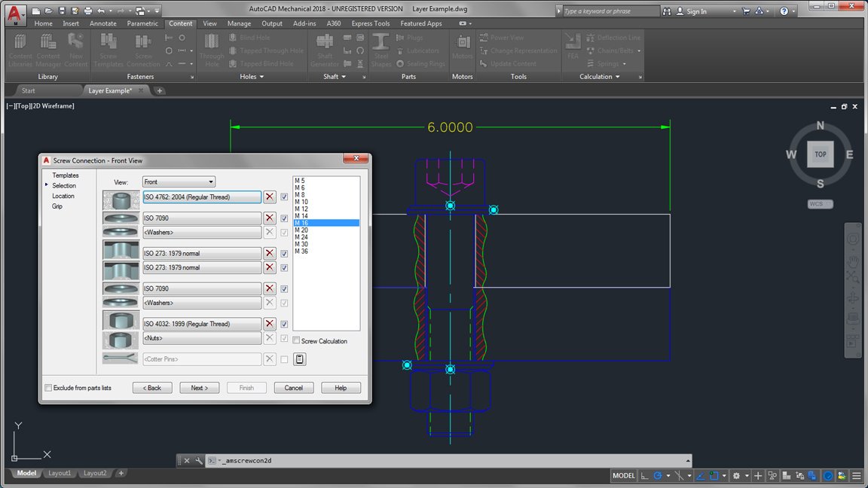This screenshot has width=868, height=488.
Task: Click the TOP face of the ViewCube
Action: pyautogui.click(x=820, y=154)
